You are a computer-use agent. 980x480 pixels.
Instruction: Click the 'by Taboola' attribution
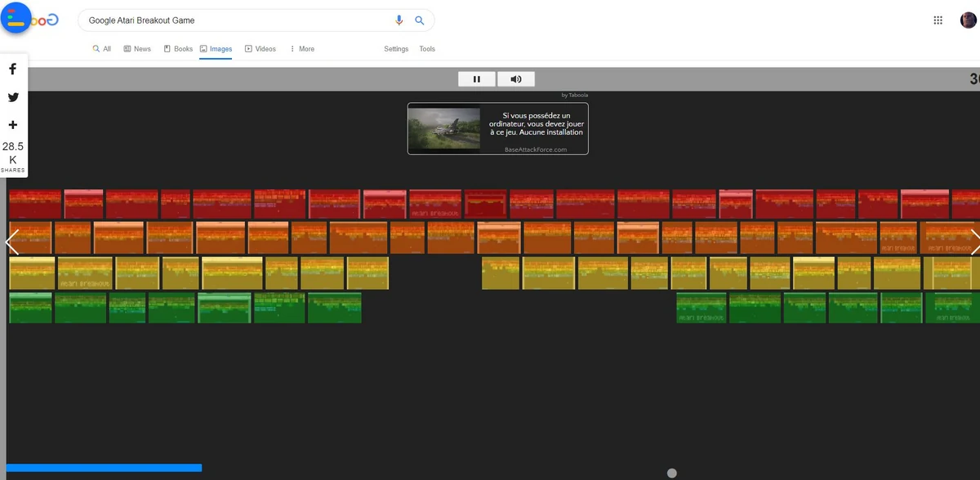pyautogui.click(x=575, y=96)
